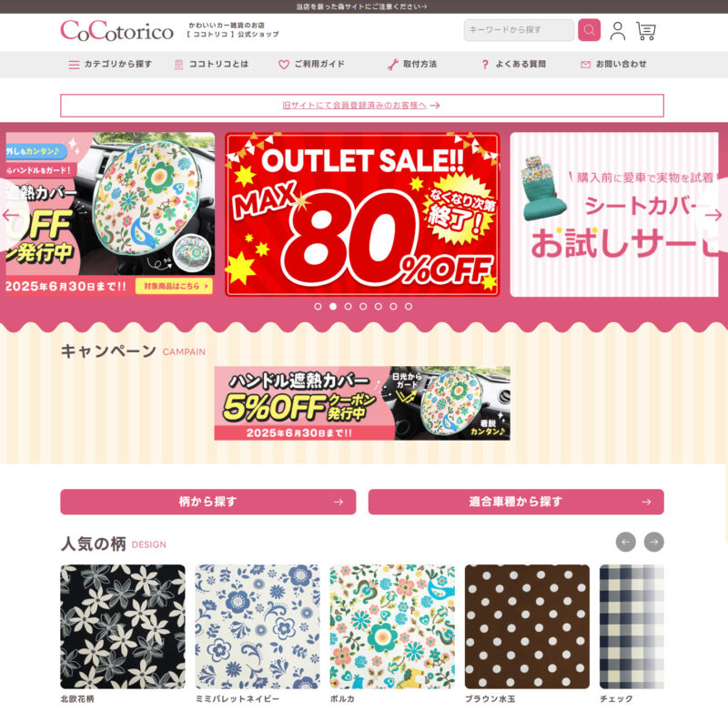Screen dimensions: 728x712
Task: Go to よくある質問 page
Action: [x=514, y=64]
